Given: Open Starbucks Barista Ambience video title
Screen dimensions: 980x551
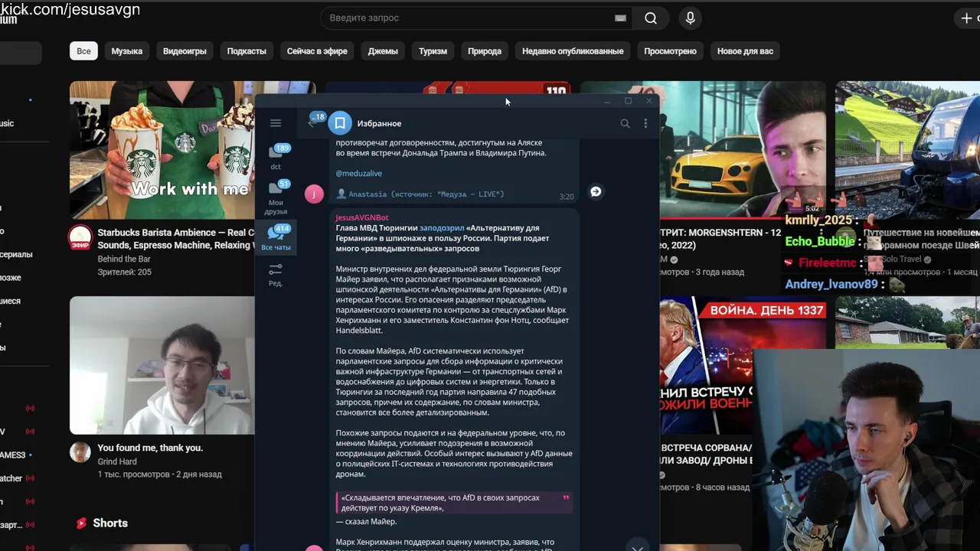Looking at the screenshot, I should coord(176,239).
